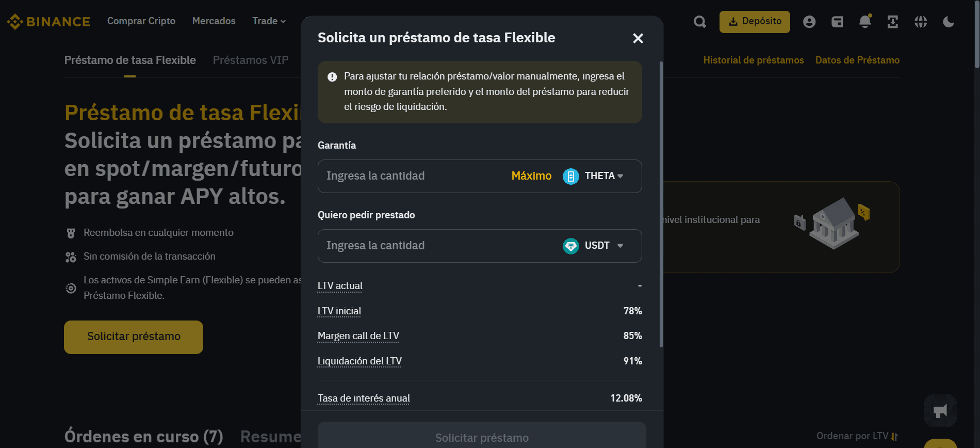Image resolution: width=980 pixels, height=448 pixels.
Task: Open the user profile icon
Action: click(809, 22)
